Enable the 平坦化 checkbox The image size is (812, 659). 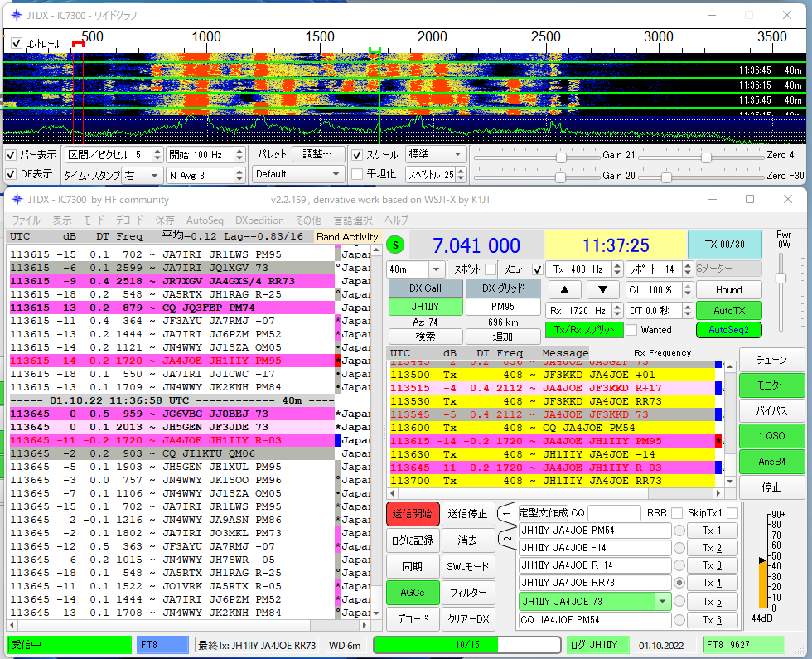[x=357, y=174]
